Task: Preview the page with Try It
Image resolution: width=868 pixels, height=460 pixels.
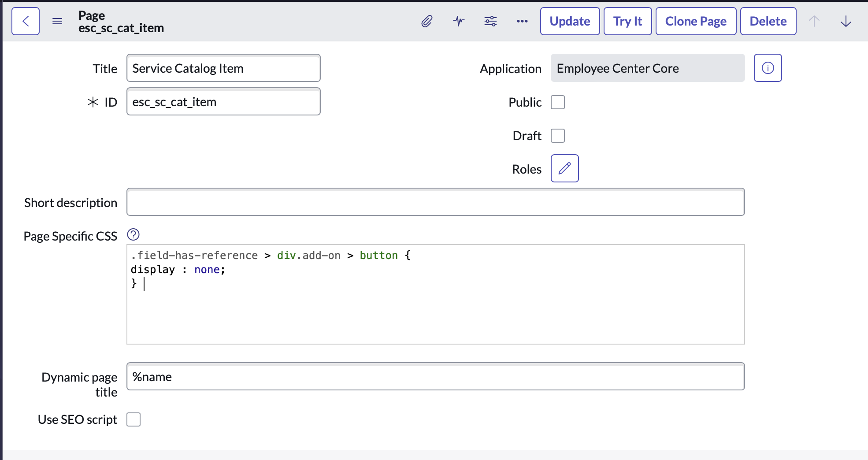Action: [627, 21]
